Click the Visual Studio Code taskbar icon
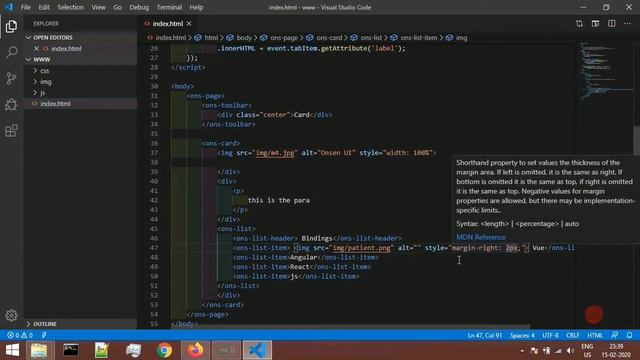The image size is (640, 360). pyautogui.click(x=258, y=350)
